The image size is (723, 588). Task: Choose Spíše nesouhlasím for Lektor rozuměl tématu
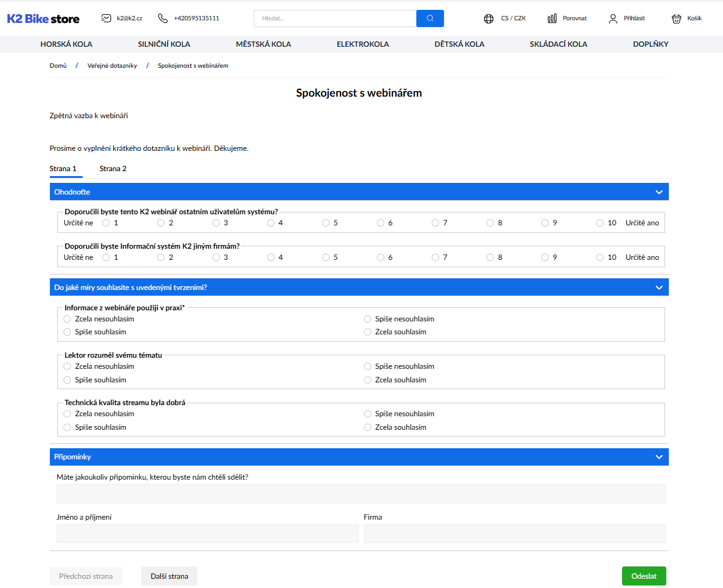368,366
